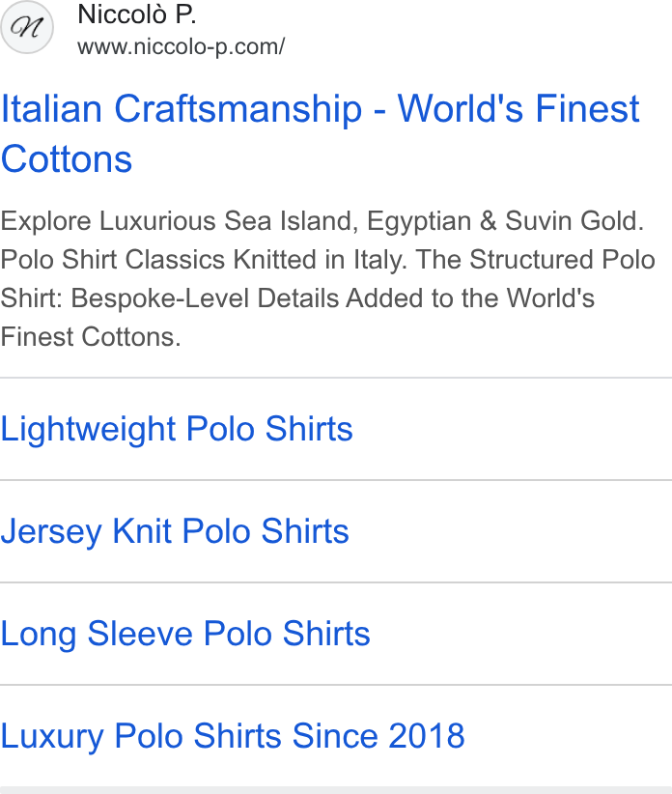The height and width of the screenshot is (794, 672).
Task: Open the Italian Craftsmanship headline link
Action: click(320, 133)
